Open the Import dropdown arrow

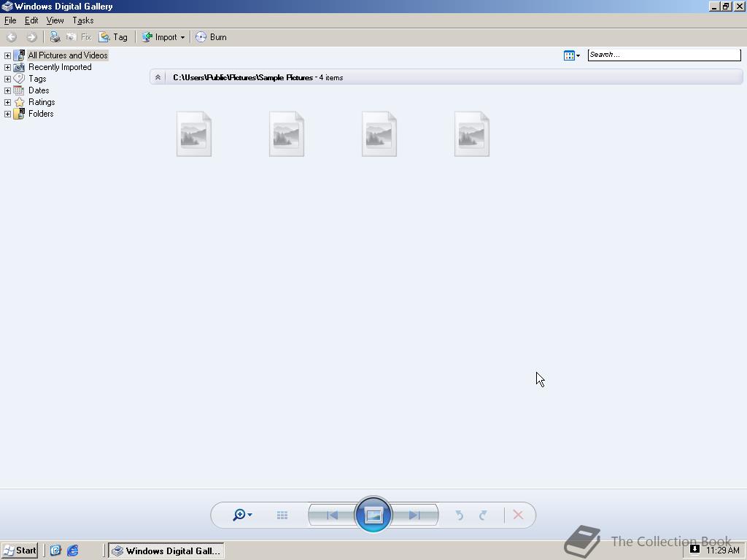[x=182, y=37]
